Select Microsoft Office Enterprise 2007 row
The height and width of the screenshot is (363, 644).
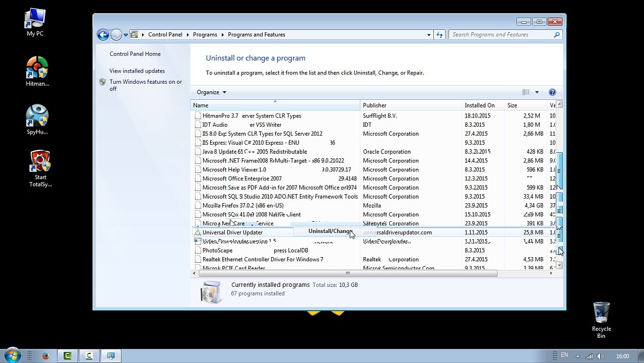tap(373, 178)
